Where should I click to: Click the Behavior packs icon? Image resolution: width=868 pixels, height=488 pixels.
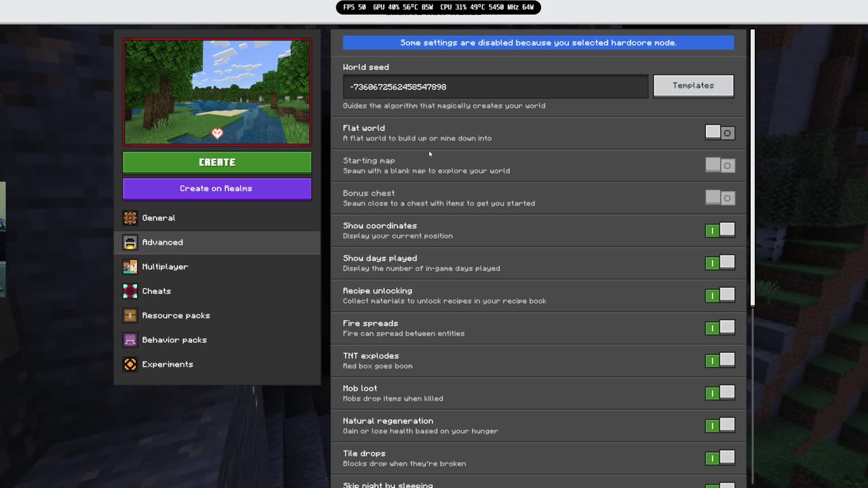[130, 340]
